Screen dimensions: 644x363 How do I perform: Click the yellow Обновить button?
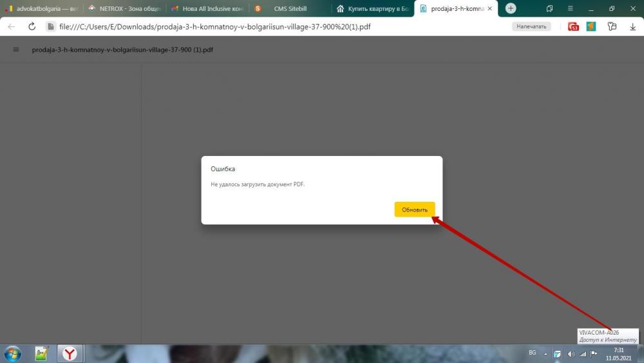[x=415, y=210]
